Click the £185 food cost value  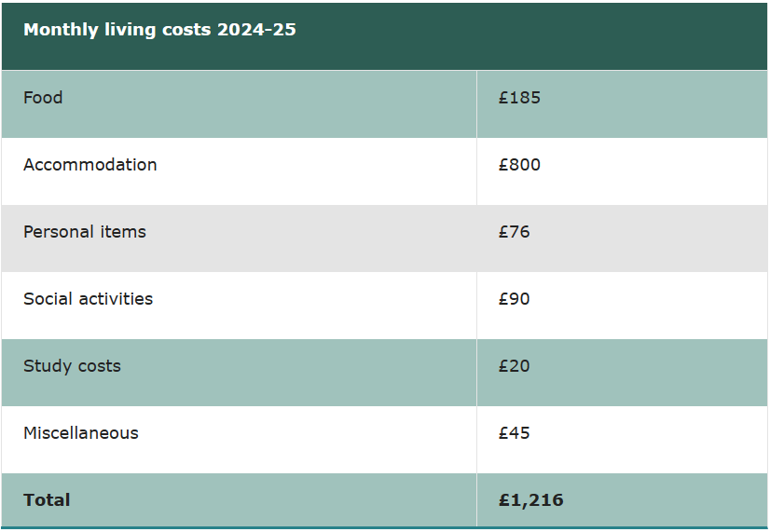pyautogui.click(x=519, y=98)
